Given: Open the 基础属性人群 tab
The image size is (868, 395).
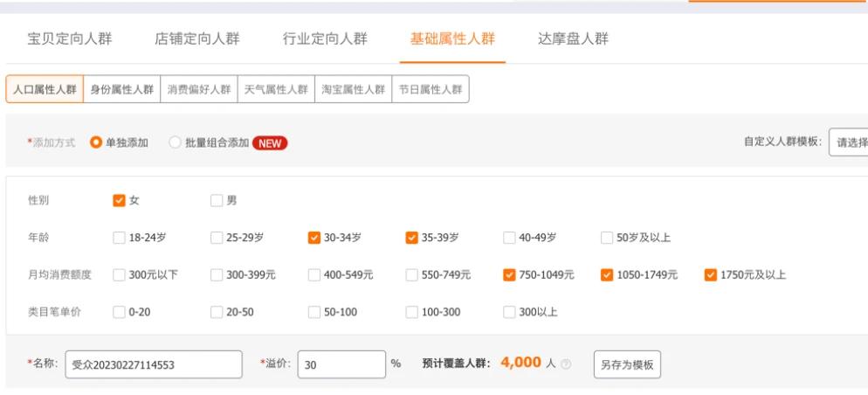Looking at the screenshot, I should [452, 38].
